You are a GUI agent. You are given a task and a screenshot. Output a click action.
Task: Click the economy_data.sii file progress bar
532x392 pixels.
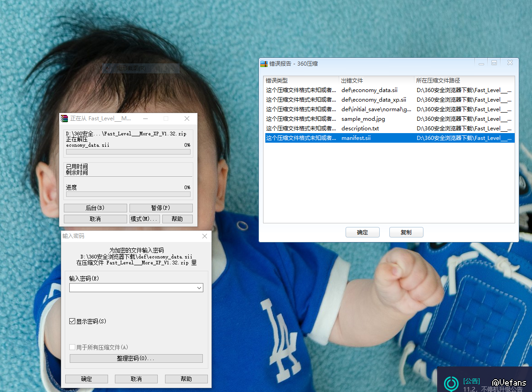(x=128, y=152)
